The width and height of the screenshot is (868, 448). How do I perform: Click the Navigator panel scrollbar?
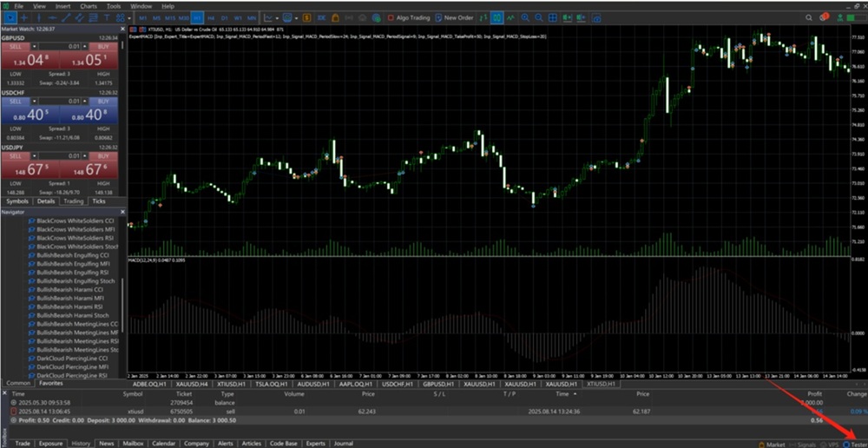coord(122,305)
